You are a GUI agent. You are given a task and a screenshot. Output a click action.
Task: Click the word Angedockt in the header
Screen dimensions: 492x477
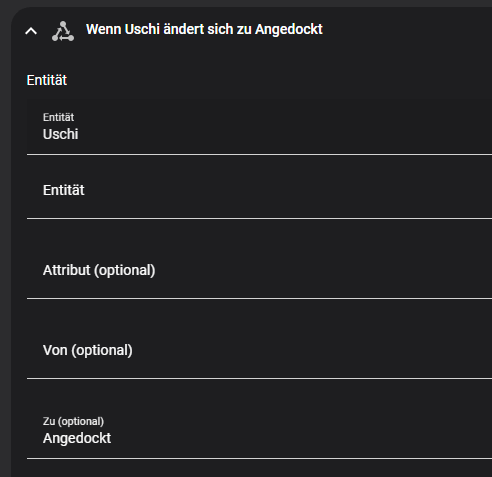point(289,30)
